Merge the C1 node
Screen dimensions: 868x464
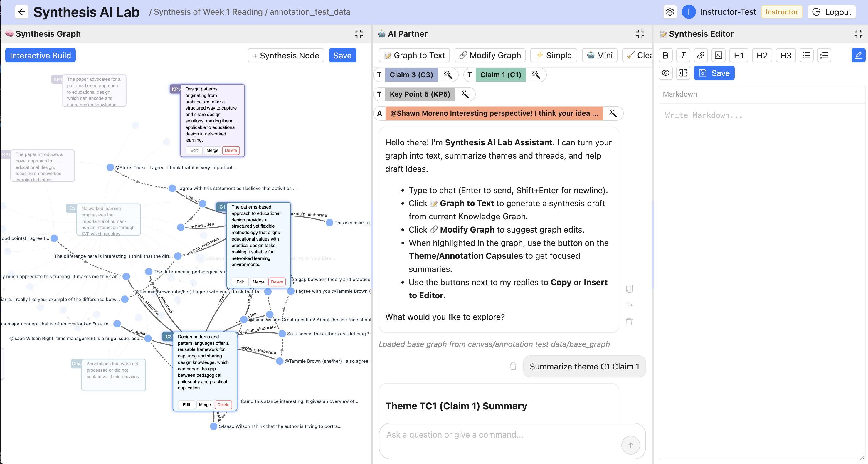(x=258, y=282)
